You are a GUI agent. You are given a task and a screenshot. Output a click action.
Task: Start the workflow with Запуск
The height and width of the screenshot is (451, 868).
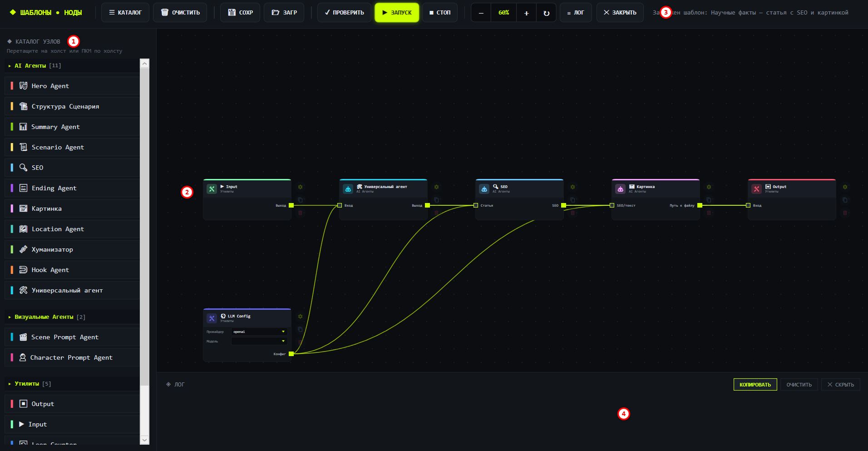(397, 13)
